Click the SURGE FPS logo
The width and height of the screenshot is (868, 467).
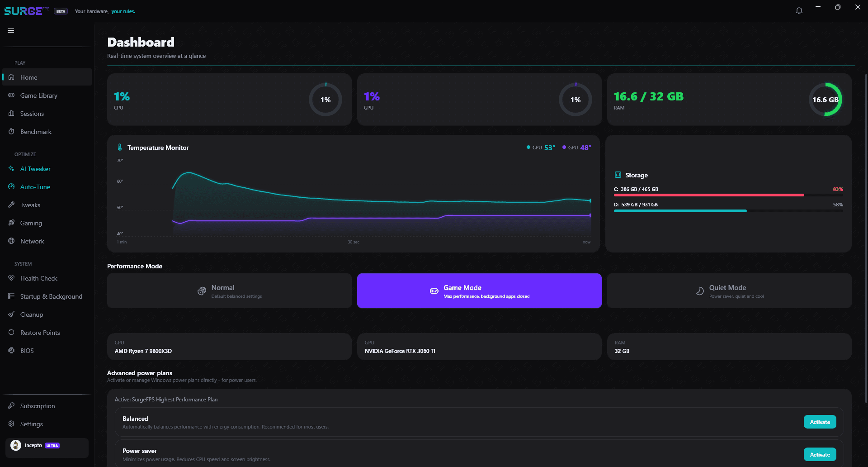coord(27,11)
